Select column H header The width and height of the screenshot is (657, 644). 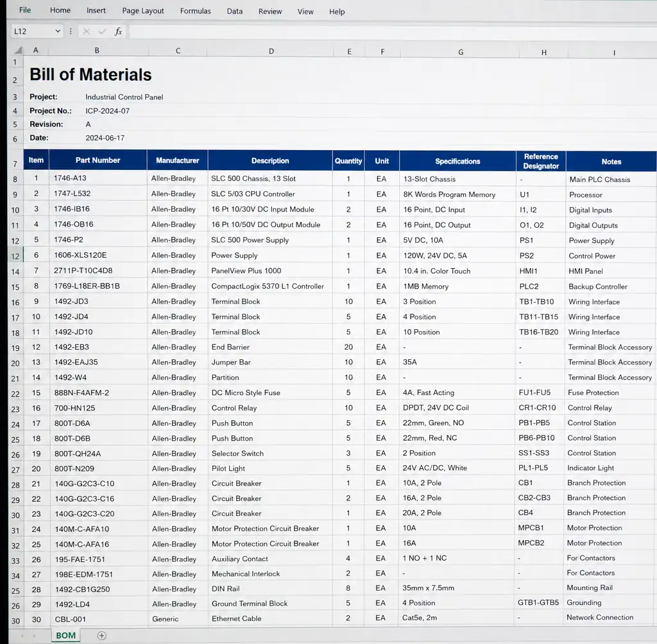pyautogui.click(x=543, y=53)
